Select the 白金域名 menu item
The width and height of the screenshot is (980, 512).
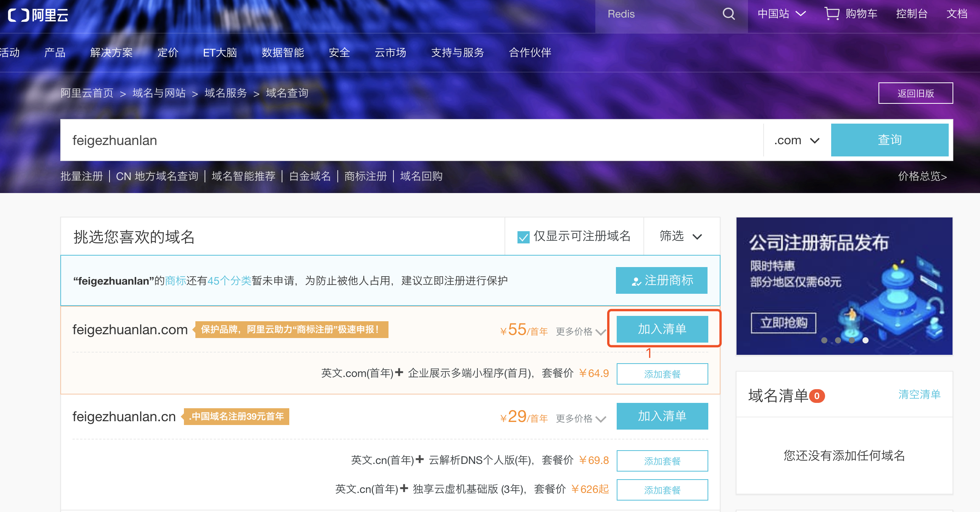(309, 176)
